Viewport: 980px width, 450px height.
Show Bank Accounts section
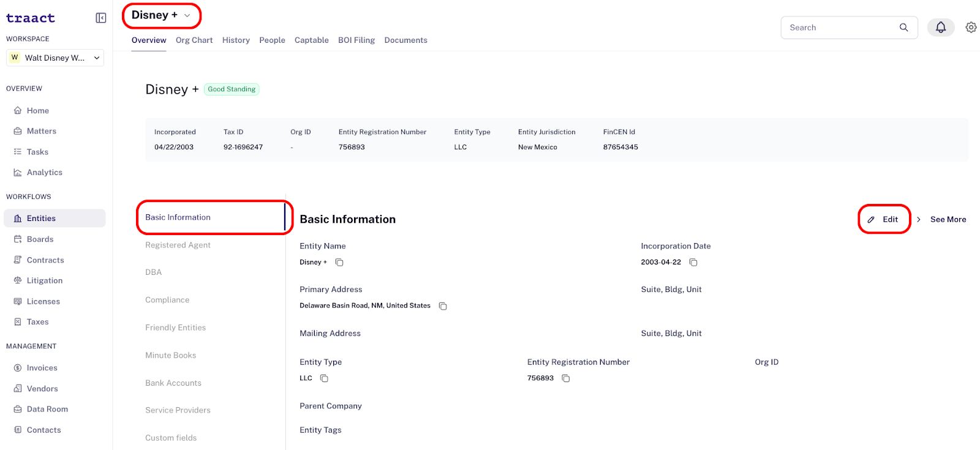coord(173,383)
